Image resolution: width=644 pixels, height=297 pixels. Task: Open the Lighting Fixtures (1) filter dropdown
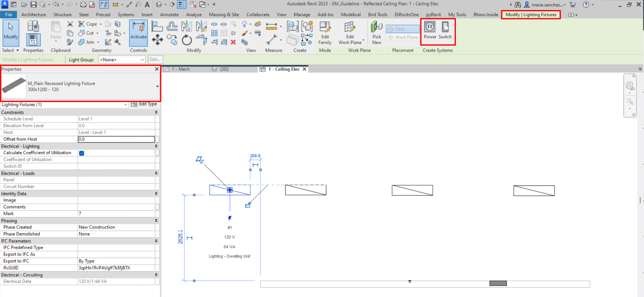point(64,105)
